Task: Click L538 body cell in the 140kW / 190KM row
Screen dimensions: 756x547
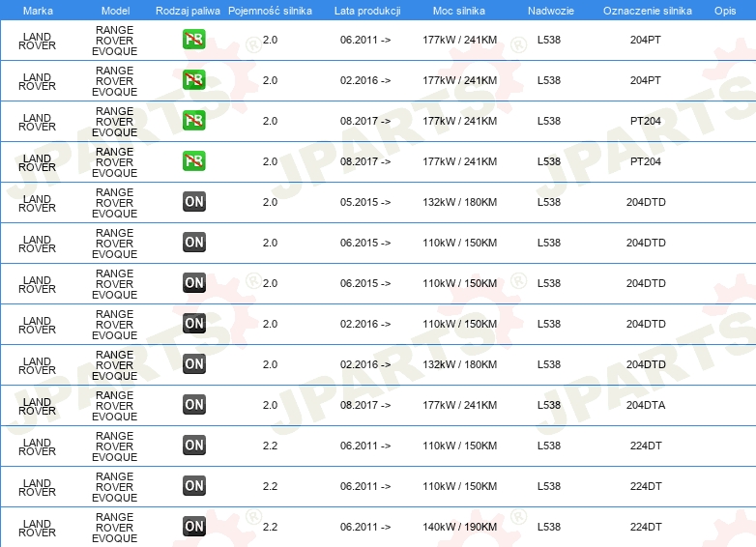Action: click(x=549, y=527)
